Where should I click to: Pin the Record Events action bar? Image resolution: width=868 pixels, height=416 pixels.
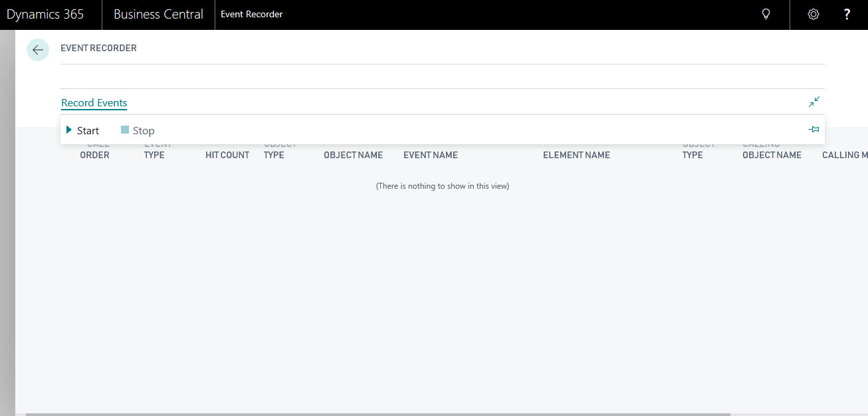(x=814, y=129)
